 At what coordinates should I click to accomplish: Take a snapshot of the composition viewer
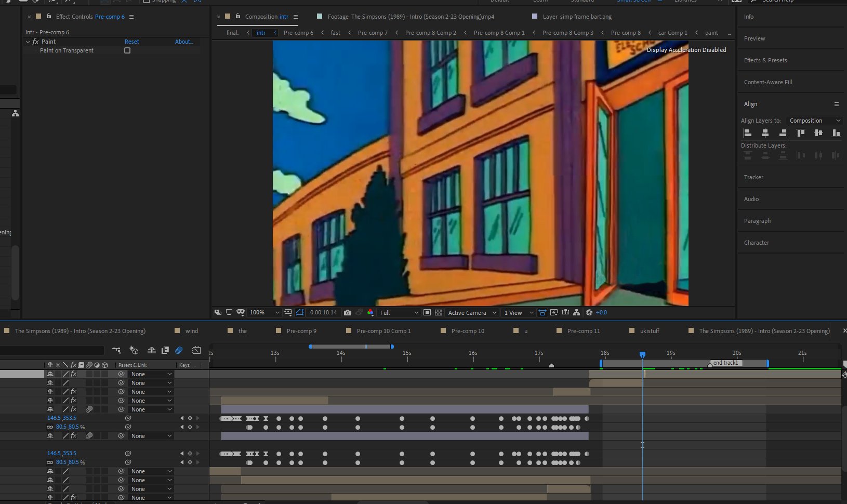tap(347, 312)
